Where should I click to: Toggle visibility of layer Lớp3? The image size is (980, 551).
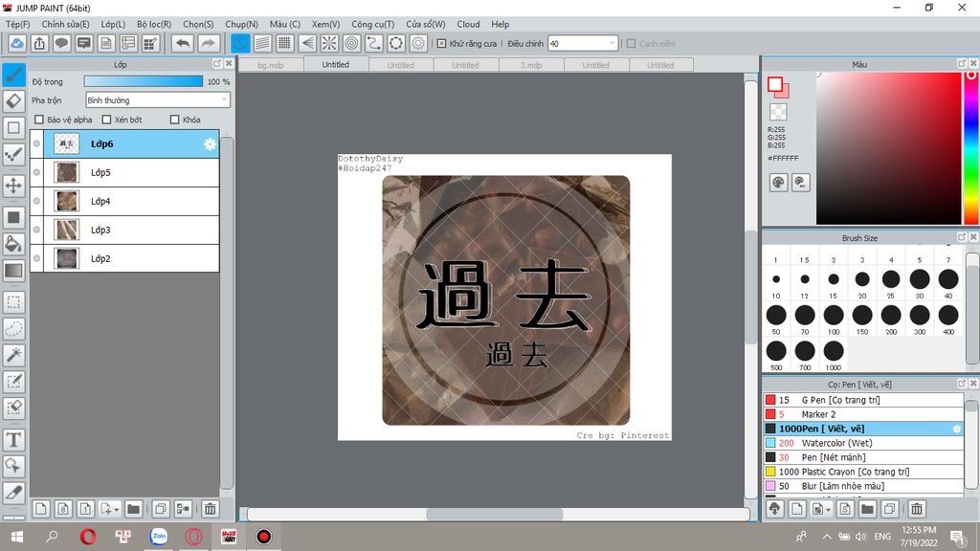[x=37, y=230]
